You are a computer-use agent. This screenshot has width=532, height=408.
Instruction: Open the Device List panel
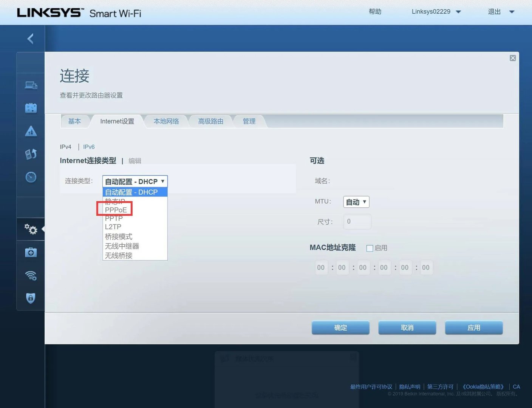coord(31,85)
